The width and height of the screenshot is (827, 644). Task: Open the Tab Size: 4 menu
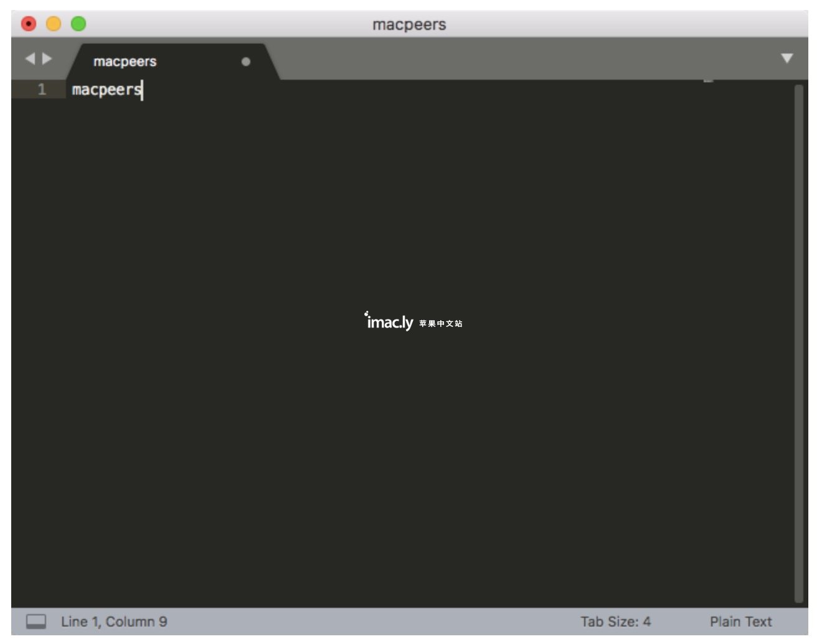click(x=616, y=622)
